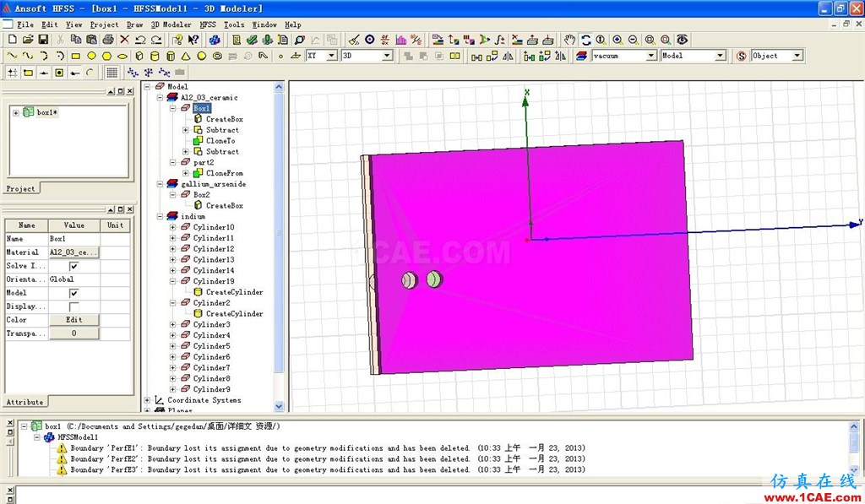Toggle the Model checkbox in properties
This screenshot has height=504, width=865.
coord(74,293)
